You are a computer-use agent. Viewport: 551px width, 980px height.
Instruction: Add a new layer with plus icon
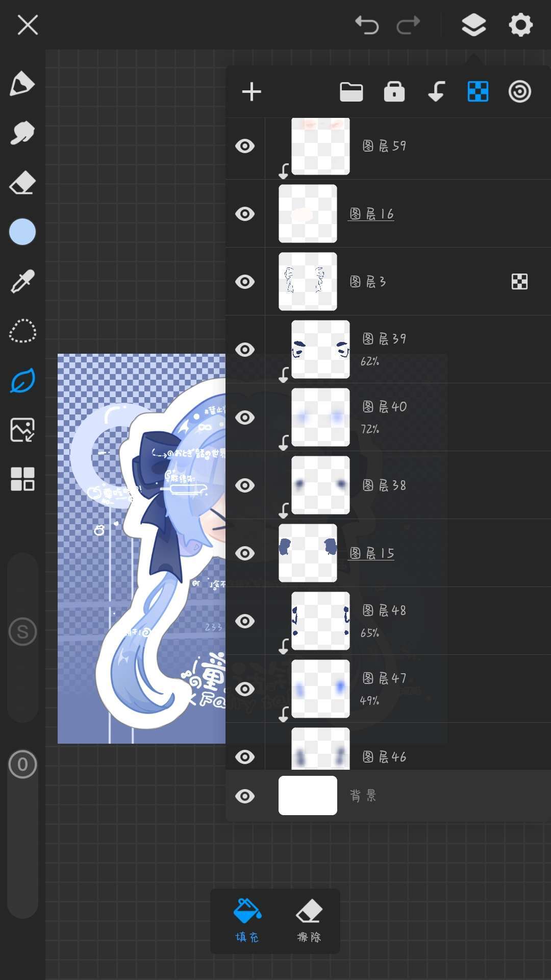252,92
